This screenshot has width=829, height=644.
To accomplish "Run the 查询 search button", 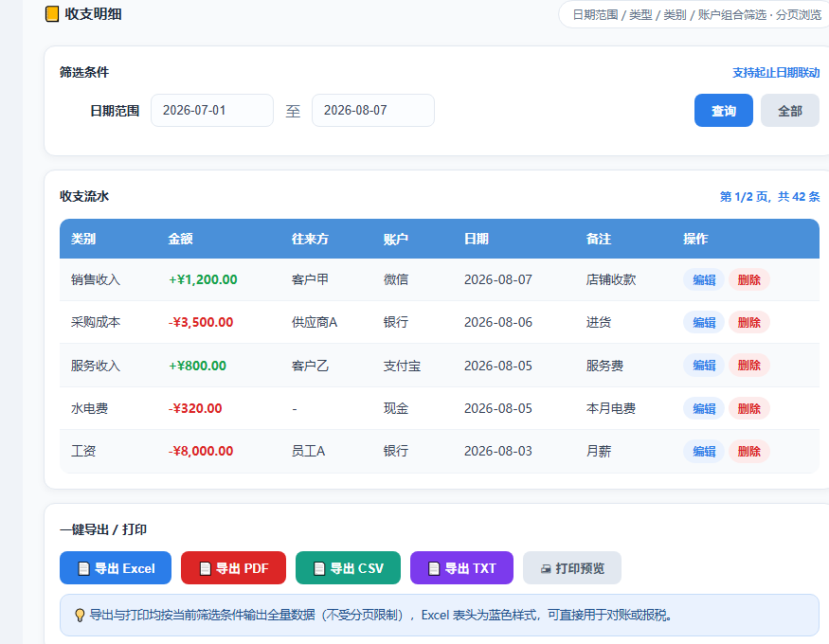I will click(x=723, y=111).
